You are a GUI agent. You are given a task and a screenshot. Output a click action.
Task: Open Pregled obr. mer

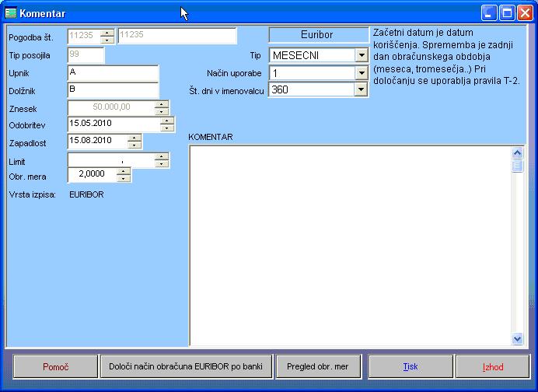tap(320, 366)
